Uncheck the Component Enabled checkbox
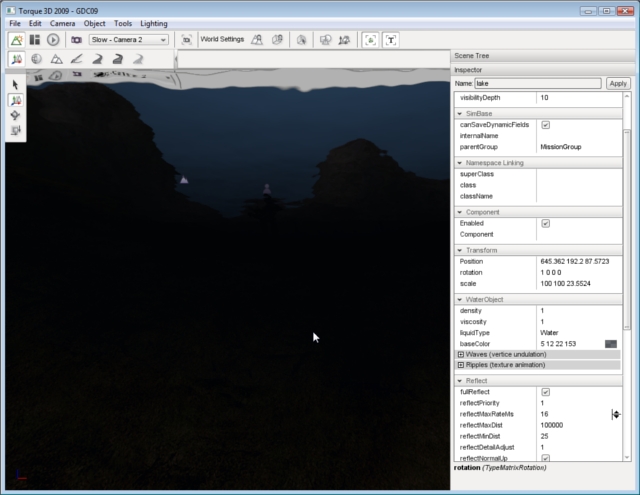640x495 pixels. tap(545, 223)
